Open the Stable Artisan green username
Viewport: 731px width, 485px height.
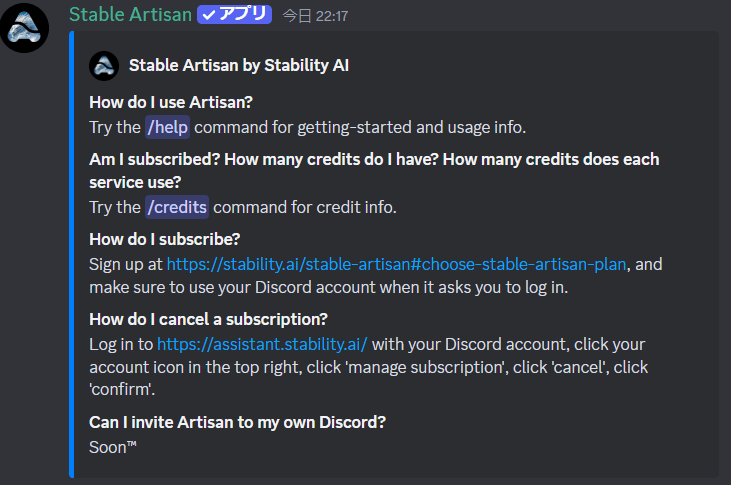pyautogui.click(x=131, y=15)
